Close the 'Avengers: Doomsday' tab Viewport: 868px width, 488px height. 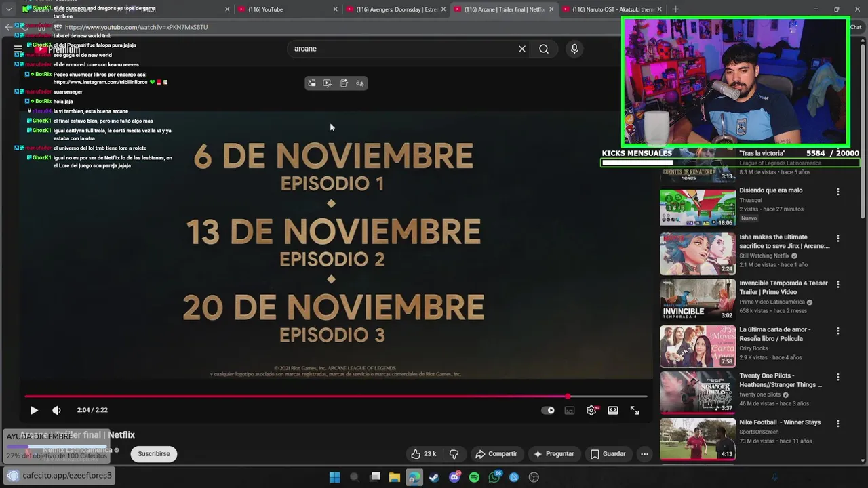click(443, 9)
